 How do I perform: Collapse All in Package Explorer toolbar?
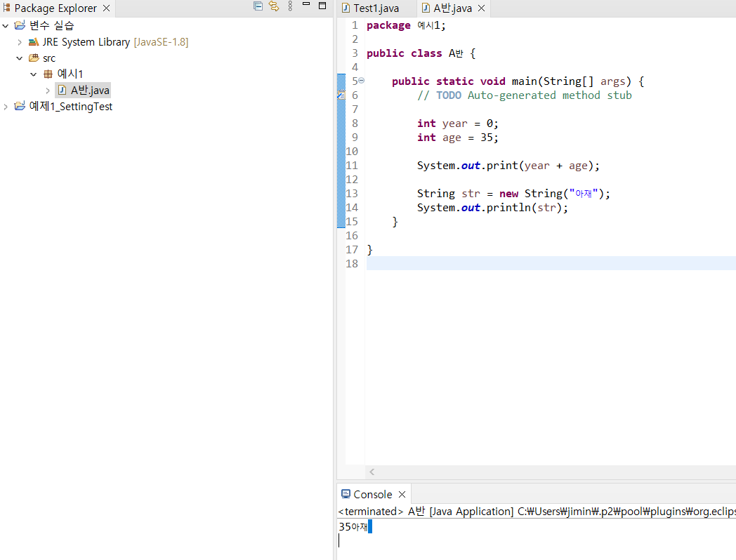click(x=258, y=6)
